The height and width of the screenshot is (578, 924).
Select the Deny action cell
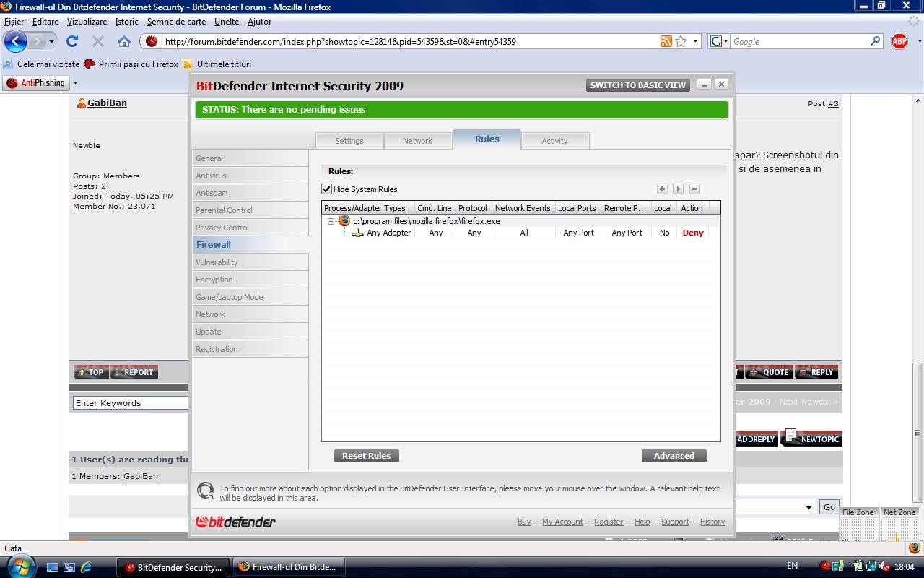pos(693,233)
